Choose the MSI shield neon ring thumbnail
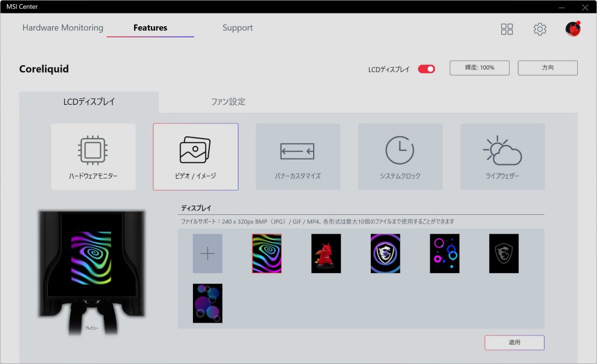Screen dimensions: 597x364 tap(385, 253)
